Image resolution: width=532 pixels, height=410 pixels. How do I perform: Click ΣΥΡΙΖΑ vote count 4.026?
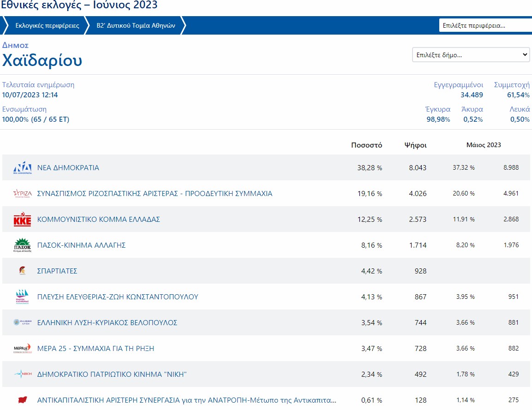pyautogui.click(x=418, y=194)
